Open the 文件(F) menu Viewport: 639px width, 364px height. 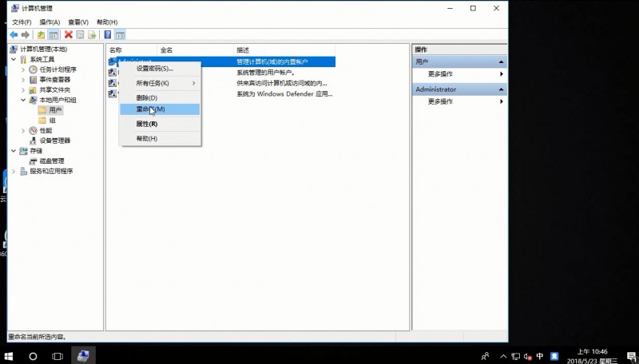click(22, 22)
